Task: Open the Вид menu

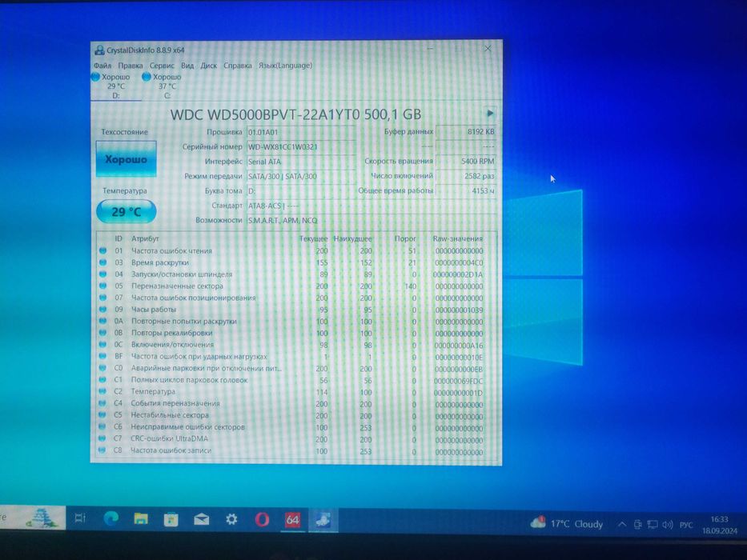Action: (187, 66)
